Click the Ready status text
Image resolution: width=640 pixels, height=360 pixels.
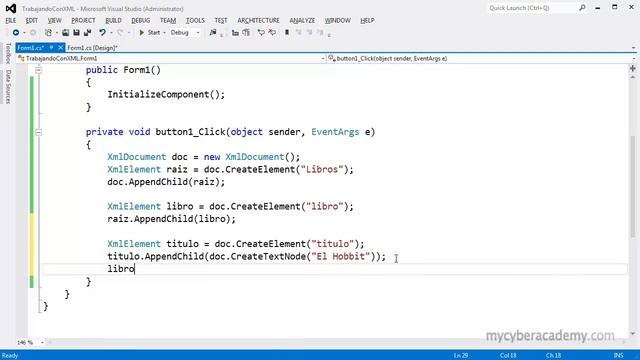[x=10, y=356]
